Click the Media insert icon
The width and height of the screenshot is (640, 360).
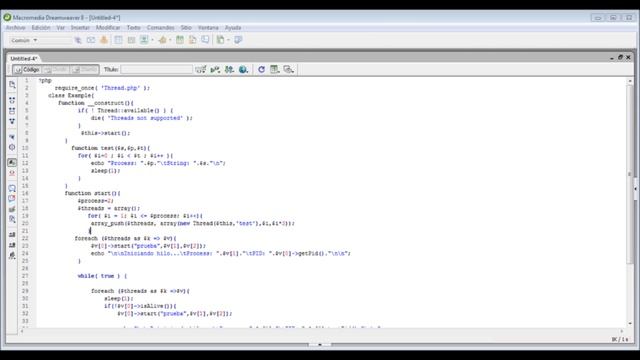pyautogui.click(x=162, y=40)
